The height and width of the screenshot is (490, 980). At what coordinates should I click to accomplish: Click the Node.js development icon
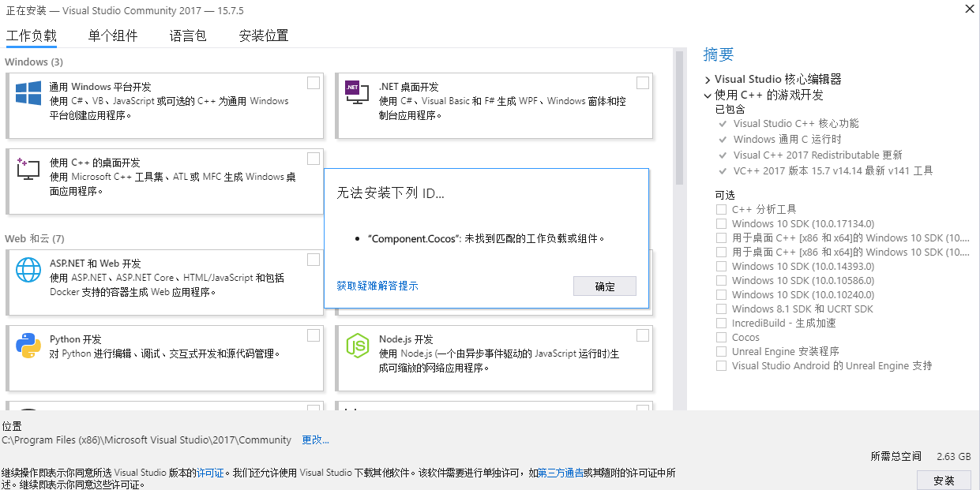coord(358,345)
